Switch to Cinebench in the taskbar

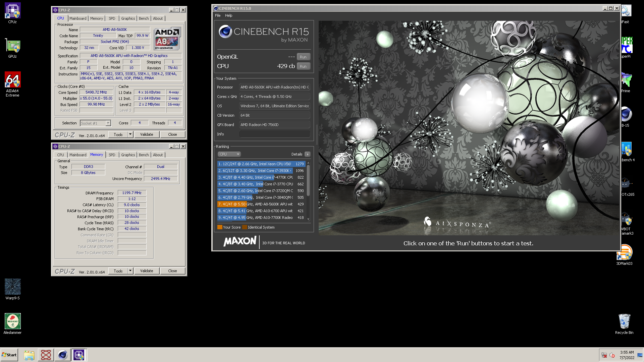62,355
